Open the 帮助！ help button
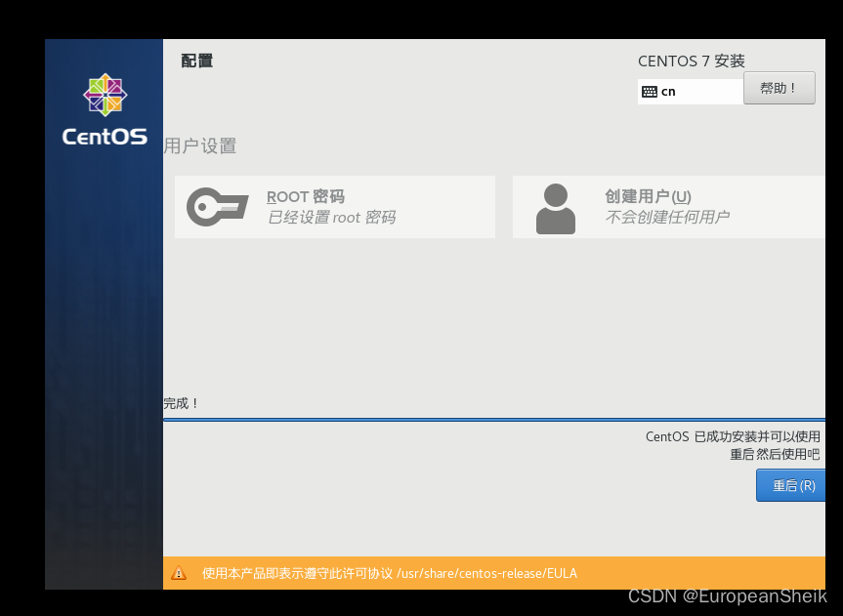This screenshot has height=616, width=843. click(780, 88)
